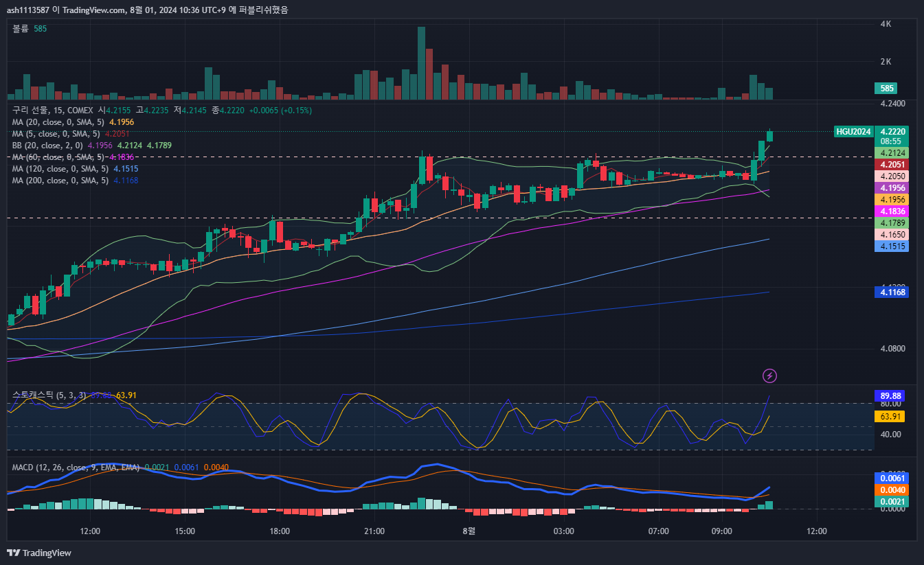Click the green 4.2220 current price label
The image size is (924, 565).
pos(892,131)
